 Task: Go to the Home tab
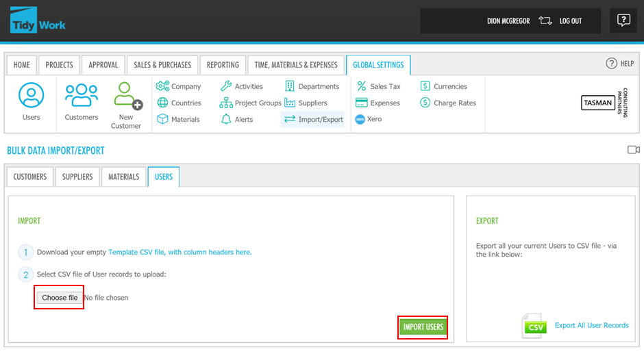point(22,65)
